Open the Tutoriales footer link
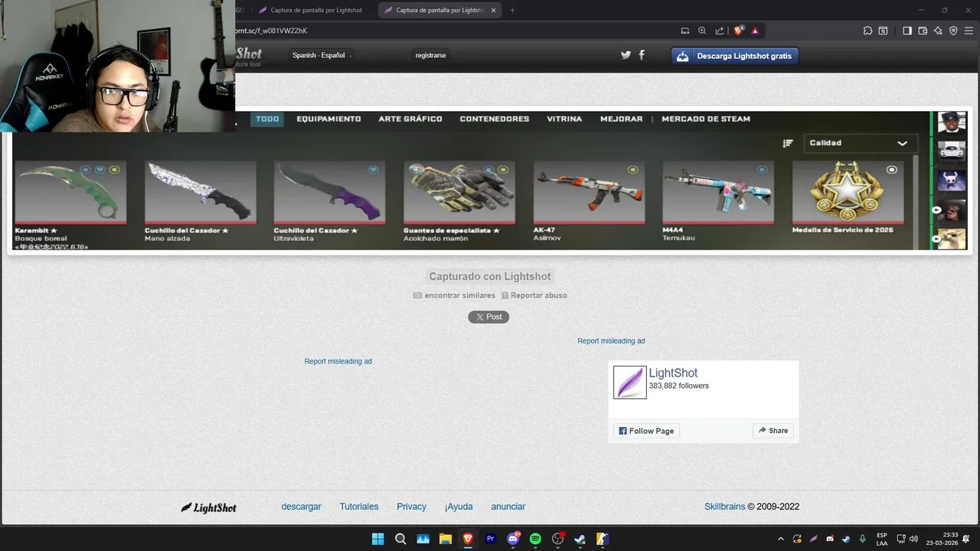The width and height of the screenshot is (980, 551). tap(359, 507)
